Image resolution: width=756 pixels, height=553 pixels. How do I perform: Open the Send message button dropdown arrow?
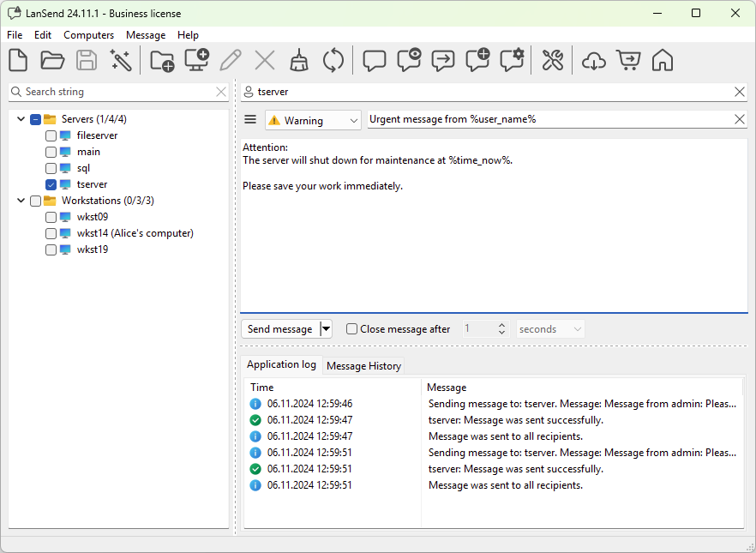[x=326, y=329]
